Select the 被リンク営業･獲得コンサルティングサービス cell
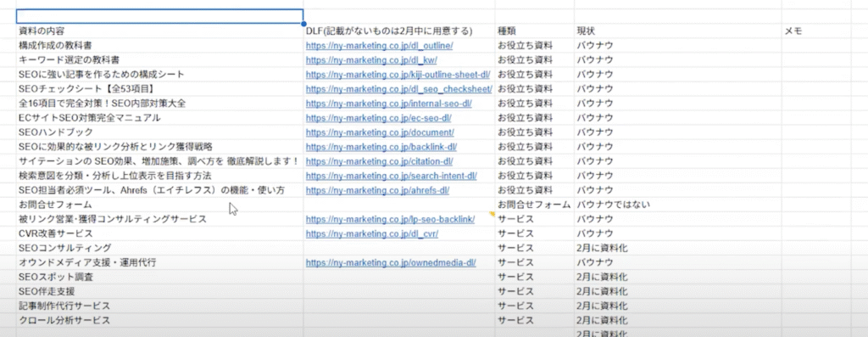The height and width of the screenshot is (337, 868). tap(160, 219)
